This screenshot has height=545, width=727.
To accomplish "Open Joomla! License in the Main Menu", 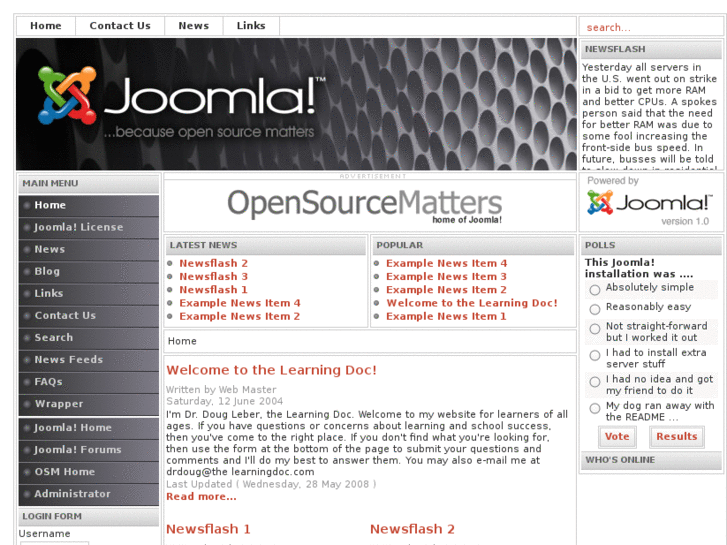I will 89,227.
